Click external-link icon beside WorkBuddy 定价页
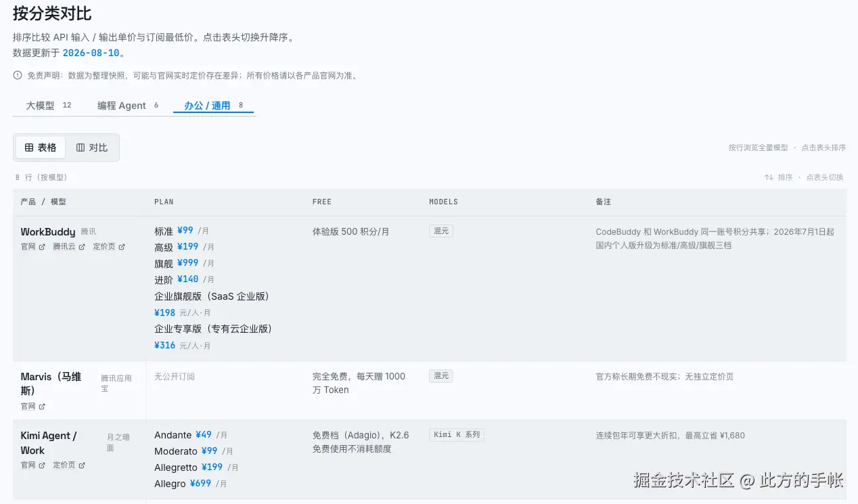The width and height of the screenshot is (858, 504). pos(122,247)
